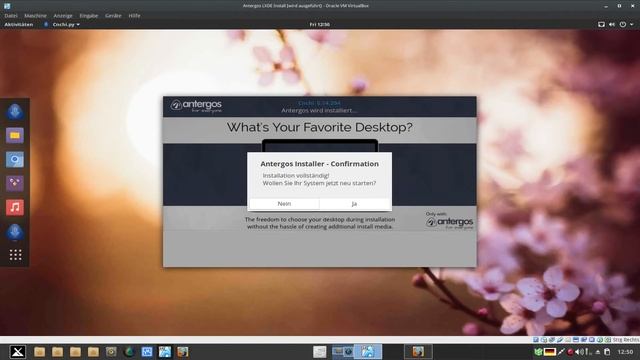Open the yellow ticket app in the dock
The width and height of the screenshot is (640, 360).
coord(15,136)
